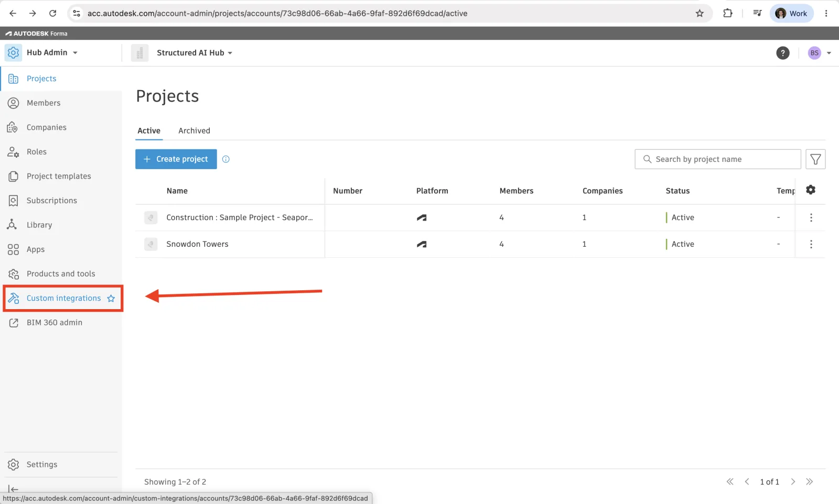This screenshot has height=504, width=839.
Task: Open table column settings gear
Action: 811,190
